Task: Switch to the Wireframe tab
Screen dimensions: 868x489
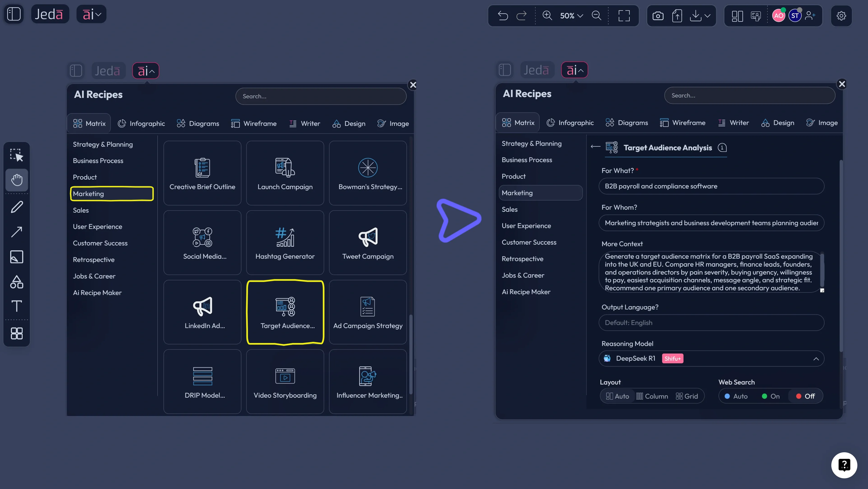Action: point(254,123)
